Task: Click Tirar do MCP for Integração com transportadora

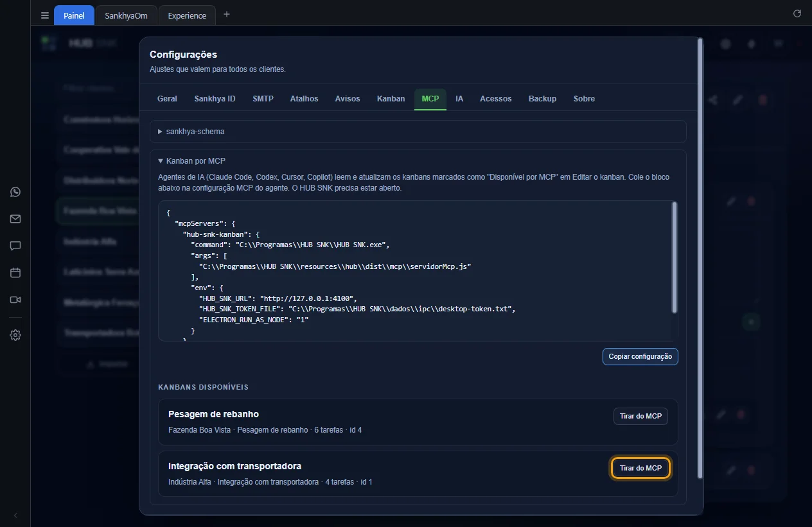Action: pos(640,468)
